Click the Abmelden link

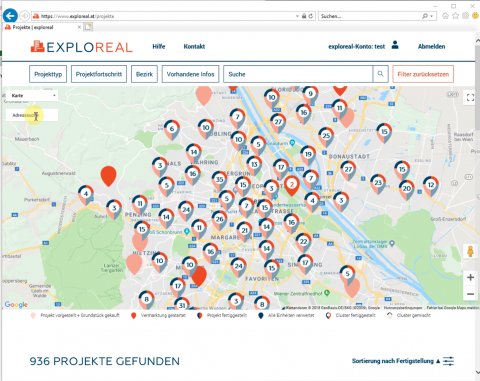point(431,46)
